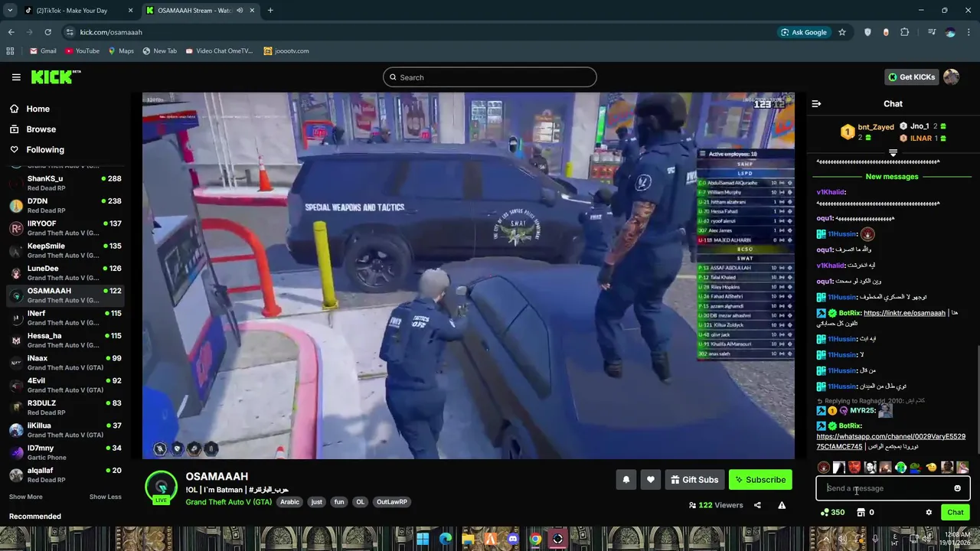
Task: Click the Gift Subs button
Action: click(694, 480)
